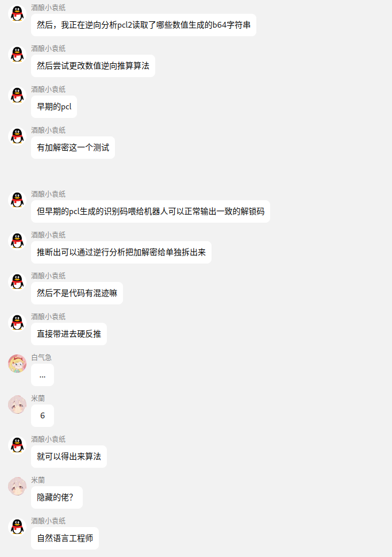Click penguin avatar next to 自然语言工程师 message
The height and width of the screenshot is (557, 392).
(17, 527)
